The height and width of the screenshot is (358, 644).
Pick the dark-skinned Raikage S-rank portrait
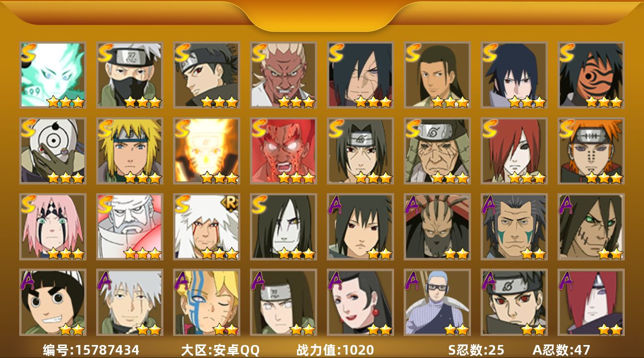(284, 75)
